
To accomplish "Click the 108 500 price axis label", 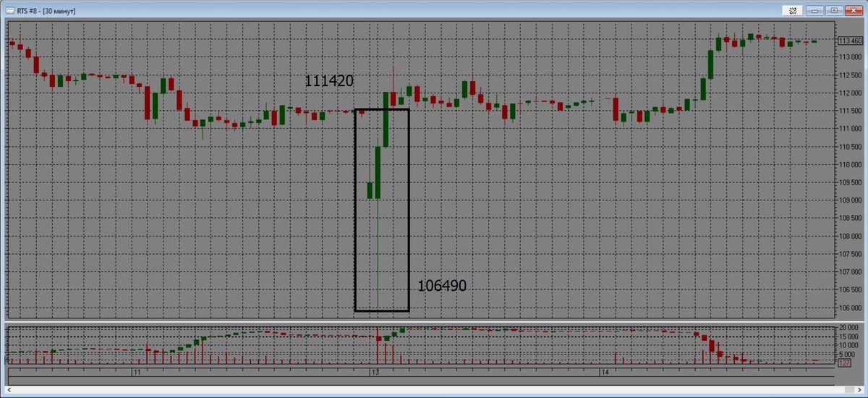I will click(850, 219).
